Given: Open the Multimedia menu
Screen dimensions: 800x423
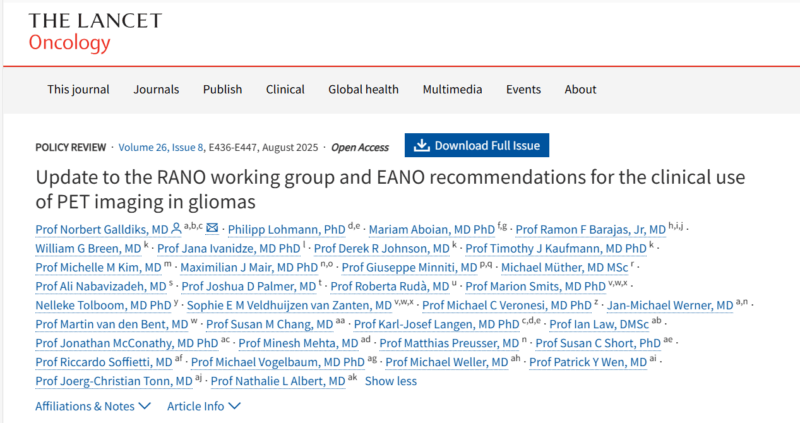Looking at the screenshot, I should 452,89.
